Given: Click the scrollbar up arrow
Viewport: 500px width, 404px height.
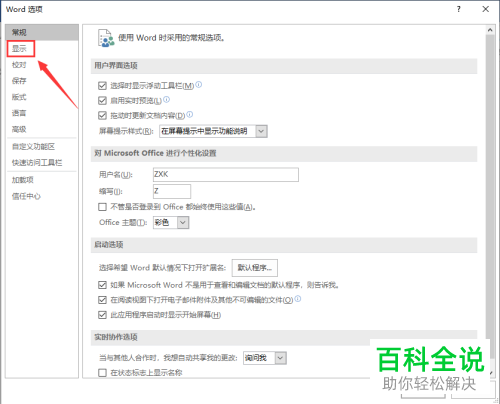Looking at the screenshot, I should coord(490,30).
